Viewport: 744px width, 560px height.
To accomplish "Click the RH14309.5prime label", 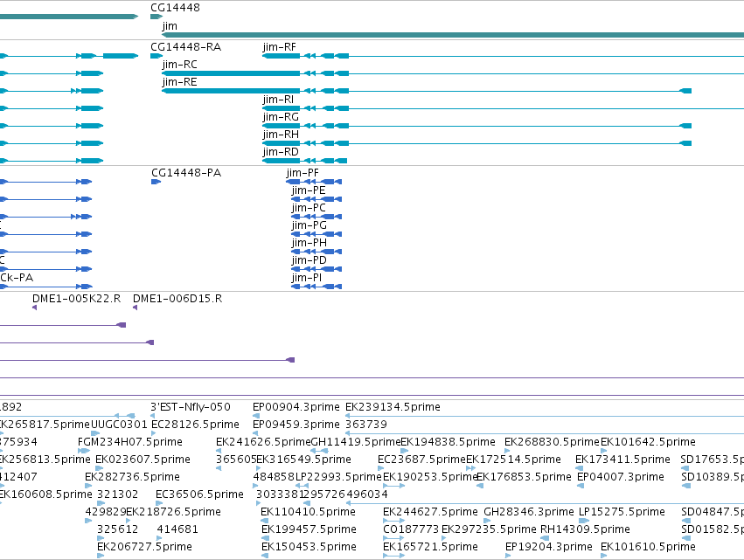I will pyautogui.click(x=585, y=529).
